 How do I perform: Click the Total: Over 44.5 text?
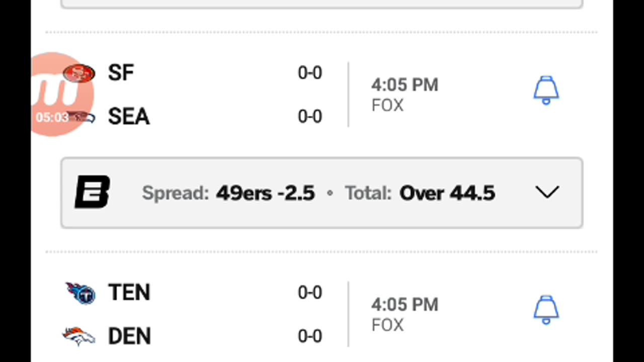coord(420,193)
